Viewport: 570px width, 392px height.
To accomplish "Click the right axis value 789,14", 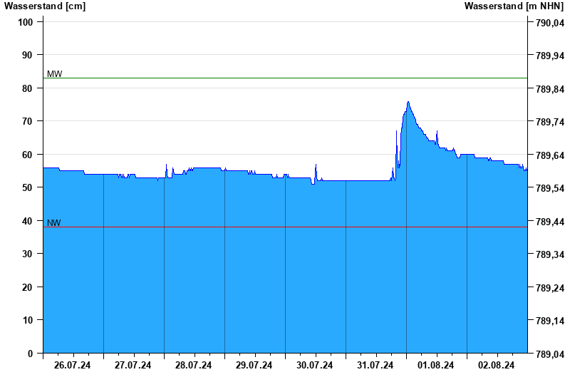I will tap(550, 321).
